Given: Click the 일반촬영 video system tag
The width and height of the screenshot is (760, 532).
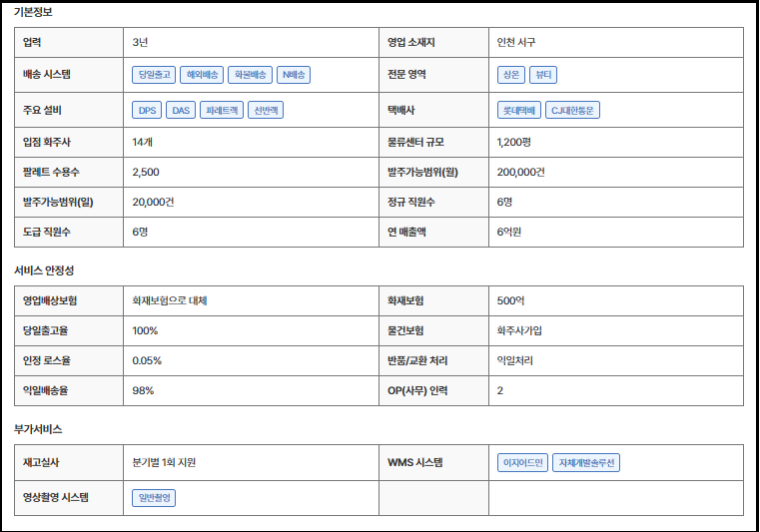Looking at the screenshot, I should point(154,497).
